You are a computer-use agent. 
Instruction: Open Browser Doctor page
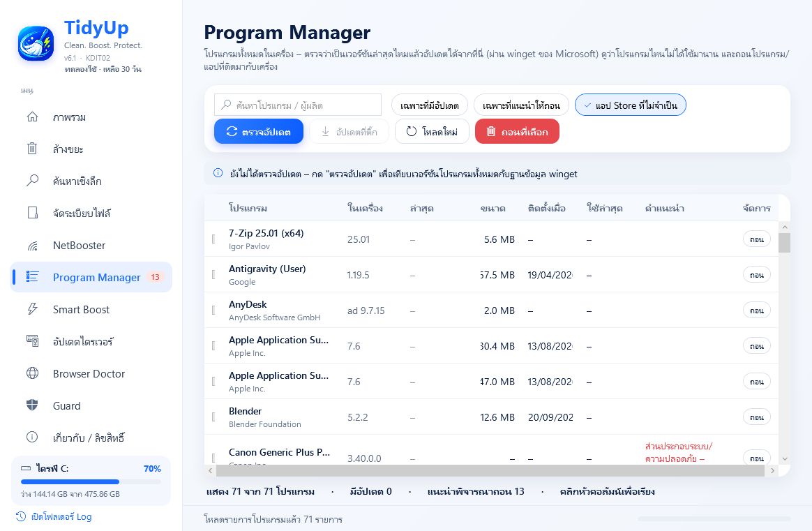pos(91,374)
